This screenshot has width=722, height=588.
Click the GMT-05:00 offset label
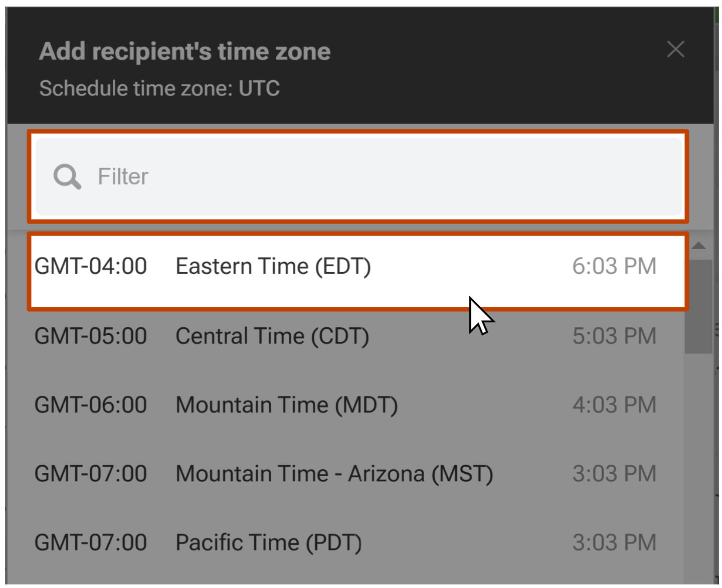pyautogui.click(x=91, y=336)
